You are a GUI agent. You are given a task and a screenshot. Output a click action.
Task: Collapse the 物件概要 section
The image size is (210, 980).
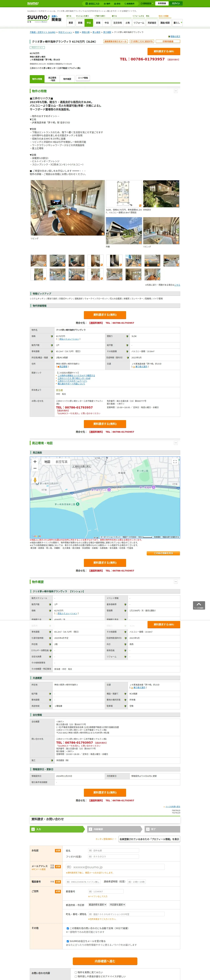pos(176,582)
